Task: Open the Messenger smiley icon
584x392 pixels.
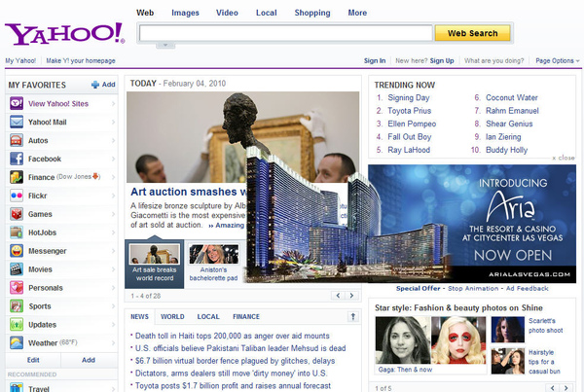Action: [x=17, y=251]
